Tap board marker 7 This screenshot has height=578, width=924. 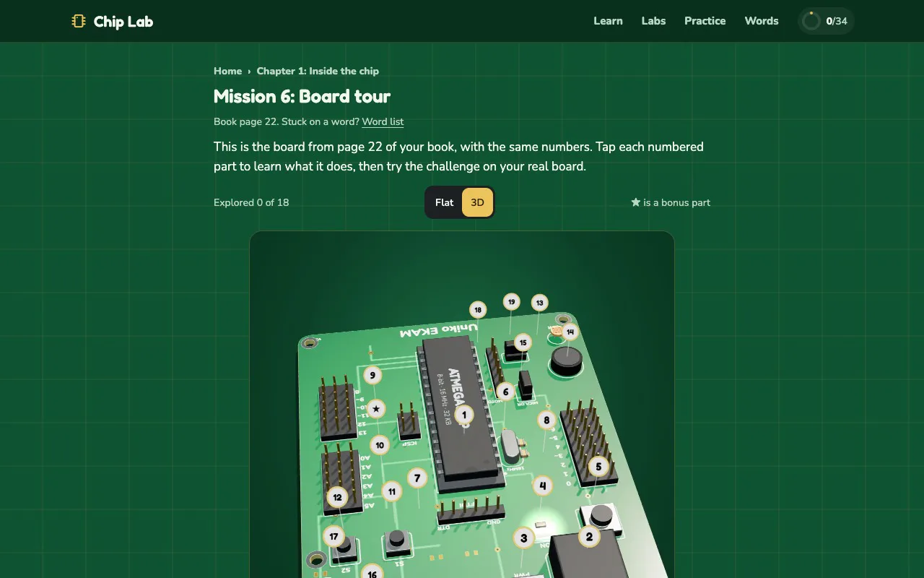[417, 478]
